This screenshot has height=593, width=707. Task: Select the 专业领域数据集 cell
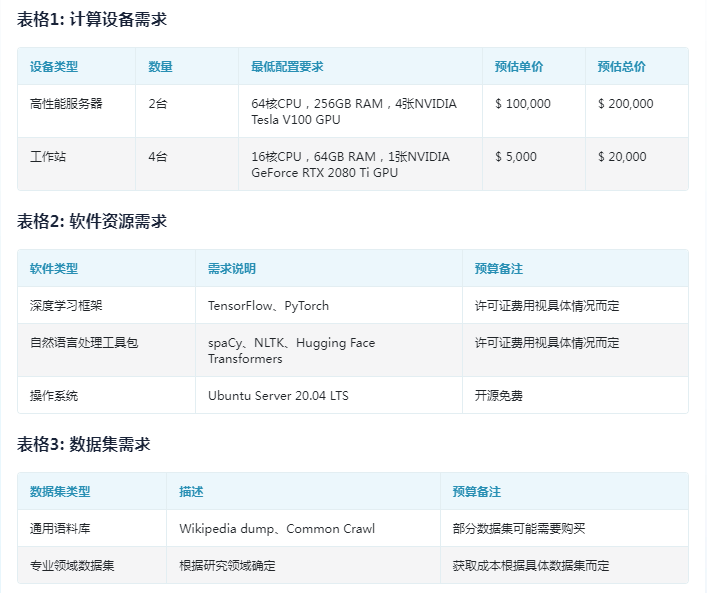click(92, 565)
